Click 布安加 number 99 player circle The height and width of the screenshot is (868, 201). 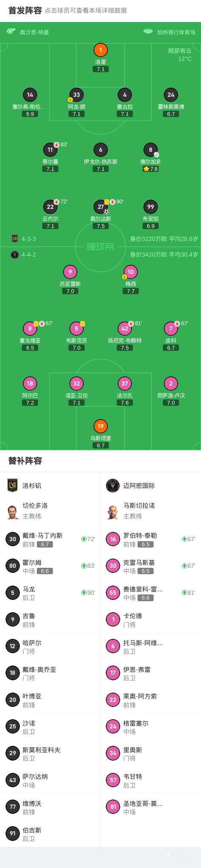coord(151,207)
